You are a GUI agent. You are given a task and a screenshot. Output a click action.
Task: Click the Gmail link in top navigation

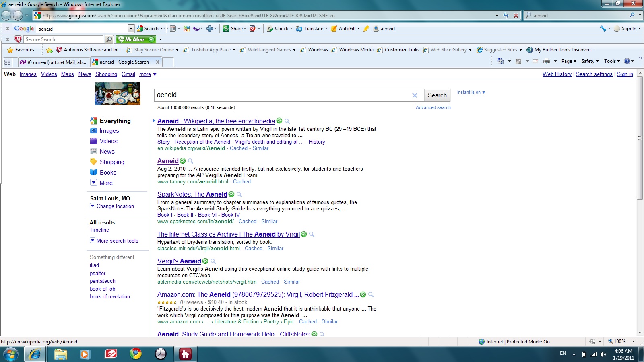(x=128, y=74)
